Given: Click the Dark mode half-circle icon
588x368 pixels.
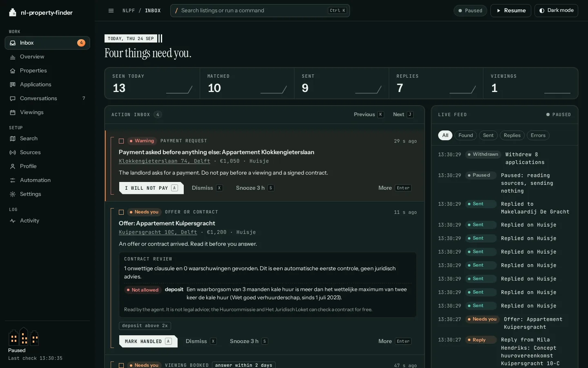Looking at the screenshot, I should point(542,11).
